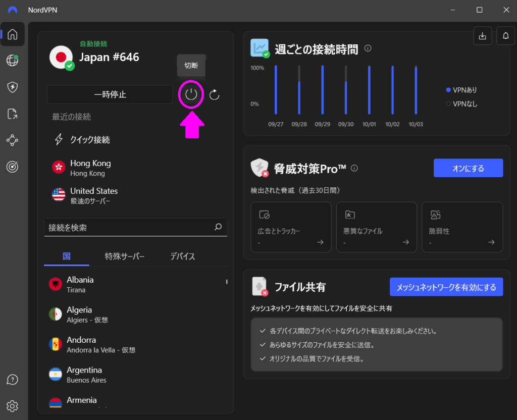Image resolution: width=517 pixels, height=420 pixels.
Task: Click info icon next to 脅威対策Pro
Action: tap(354, 168)
